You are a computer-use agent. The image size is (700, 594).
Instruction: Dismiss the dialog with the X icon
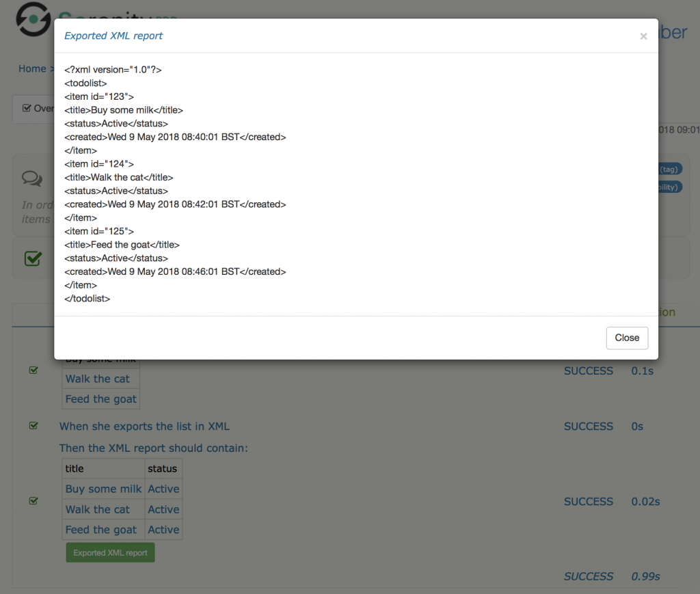[643, 36]
